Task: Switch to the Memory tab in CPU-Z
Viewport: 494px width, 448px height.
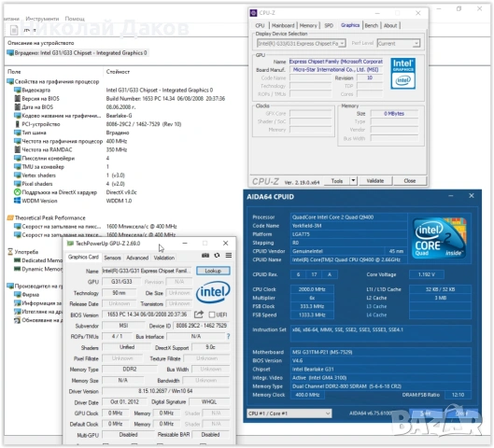Action: [x=308, y=25]
